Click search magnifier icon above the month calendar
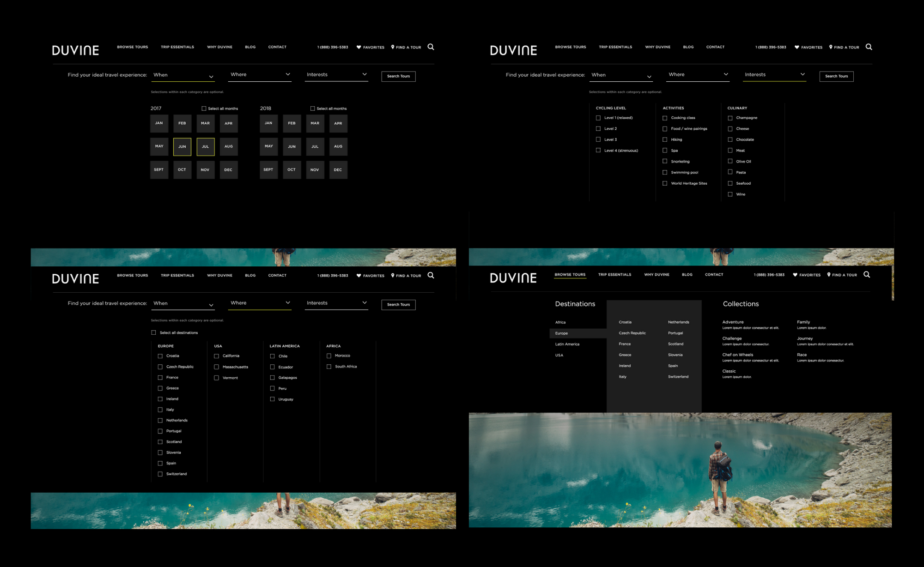Screen dimensions: 924x567 [431, 47]
